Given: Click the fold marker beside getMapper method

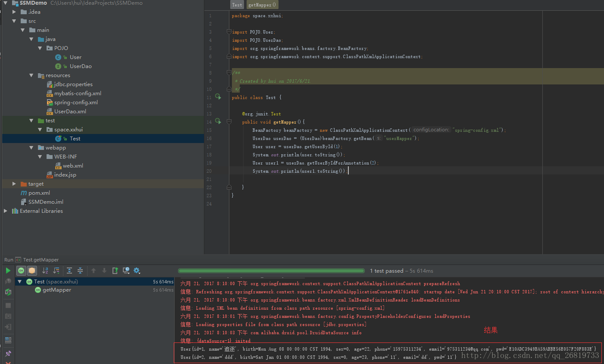Looking at the screenshot, I should [229, 122].
